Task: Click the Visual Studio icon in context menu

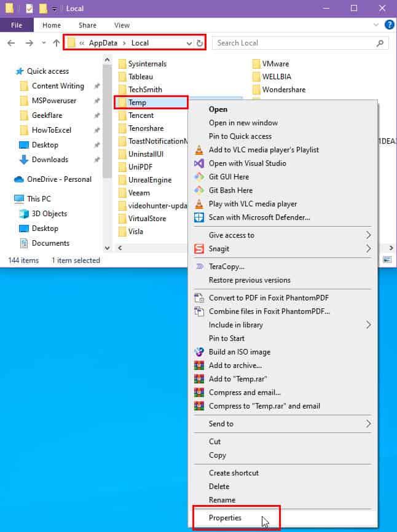Action: 199,163
